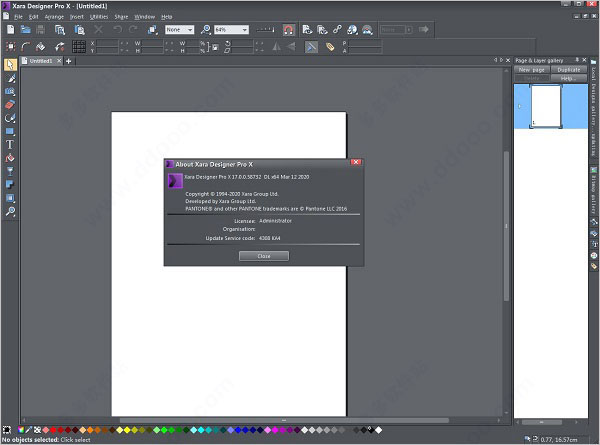Click the Link chain icon
This screenshot has height=445, width=600.
[x=337, y=29]
